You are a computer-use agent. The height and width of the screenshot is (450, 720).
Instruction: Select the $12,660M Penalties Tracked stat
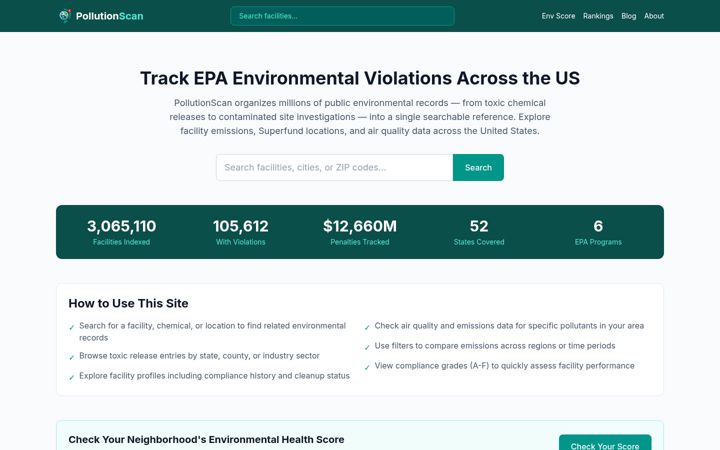coord(360,232)
